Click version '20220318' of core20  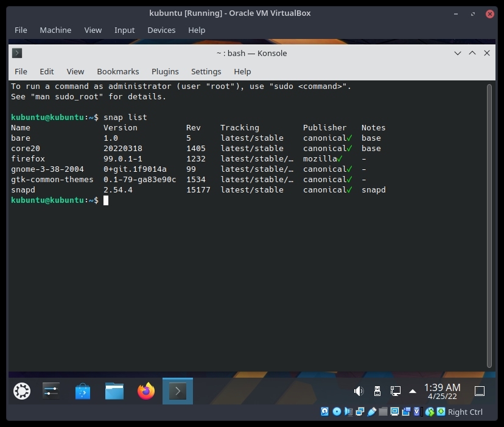point(123,149)
